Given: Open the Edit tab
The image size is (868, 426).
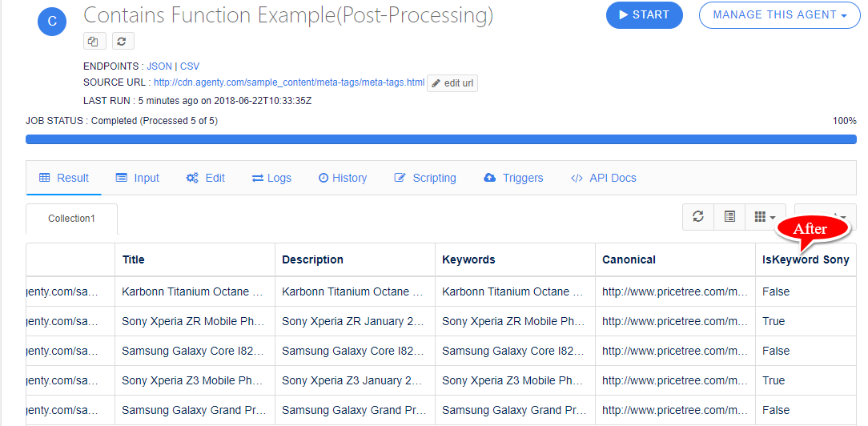Looking at the screenshot, I should [x=206, y=178].
